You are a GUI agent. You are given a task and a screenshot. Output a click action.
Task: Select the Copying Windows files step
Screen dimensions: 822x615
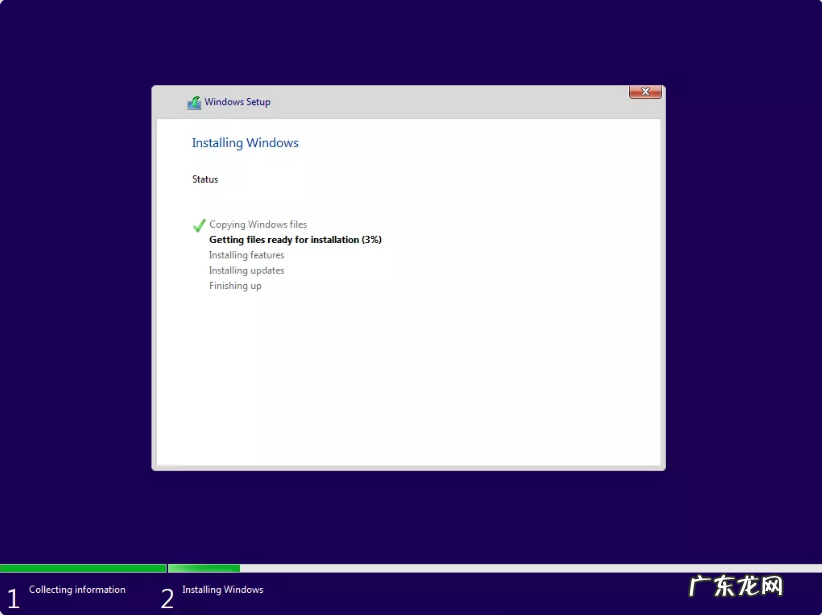pos(258,225)
